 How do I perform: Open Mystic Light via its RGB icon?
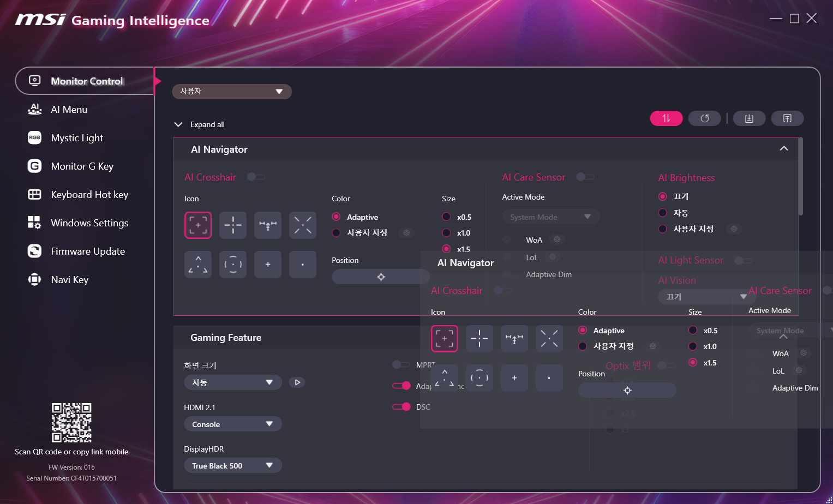[34, 138]
